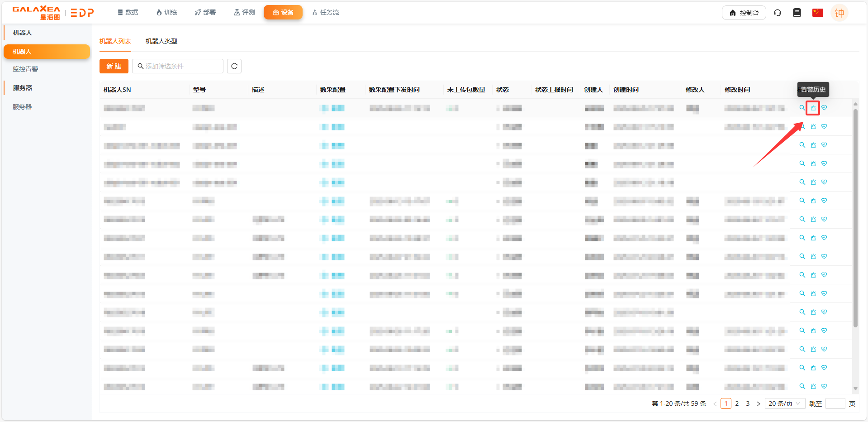
Task: Click alarm icon in last visible row
Action: point(813,387)
